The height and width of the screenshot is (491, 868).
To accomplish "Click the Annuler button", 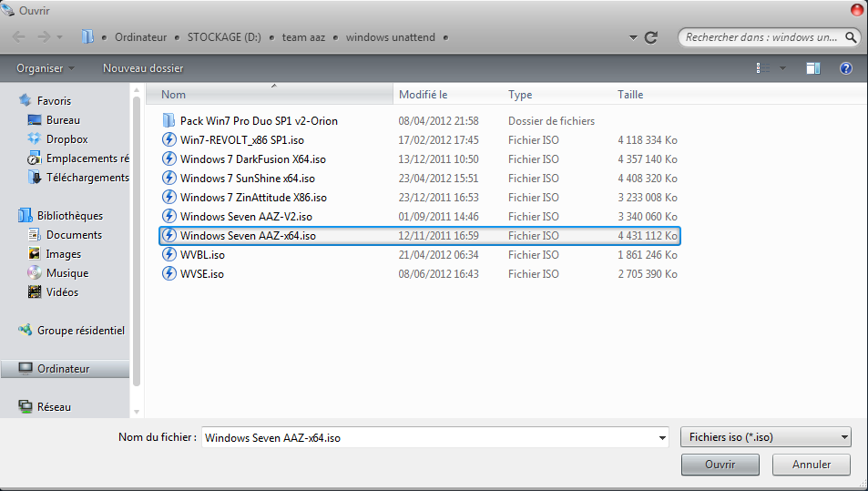I will (x=812, y=465).
